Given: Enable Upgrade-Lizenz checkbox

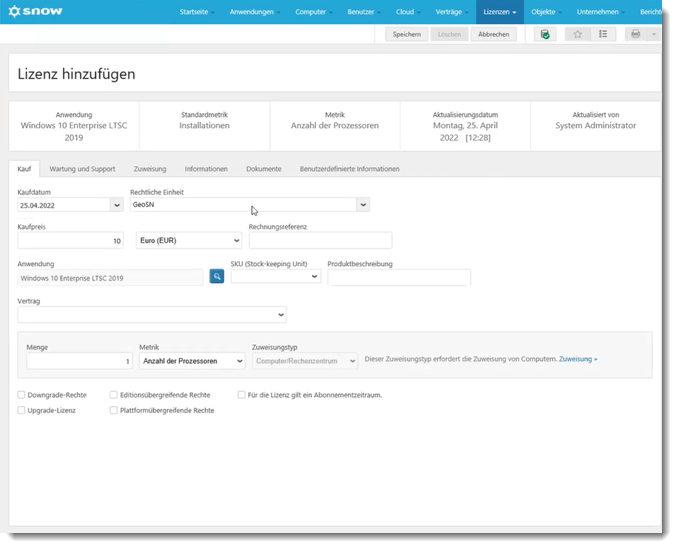Looking at the screenshot, I should (x=21, y=410).
